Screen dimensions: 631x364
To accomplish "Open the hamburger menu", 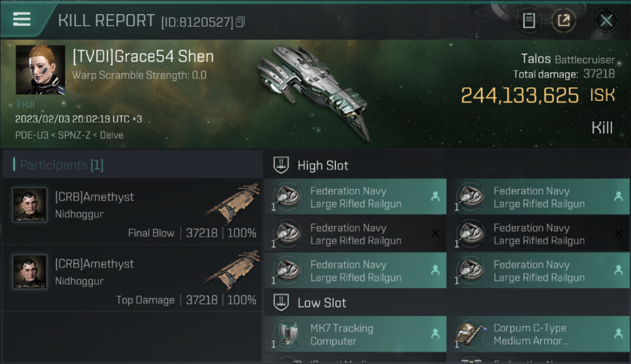I will pyautogui.click(x=22, y=19).
